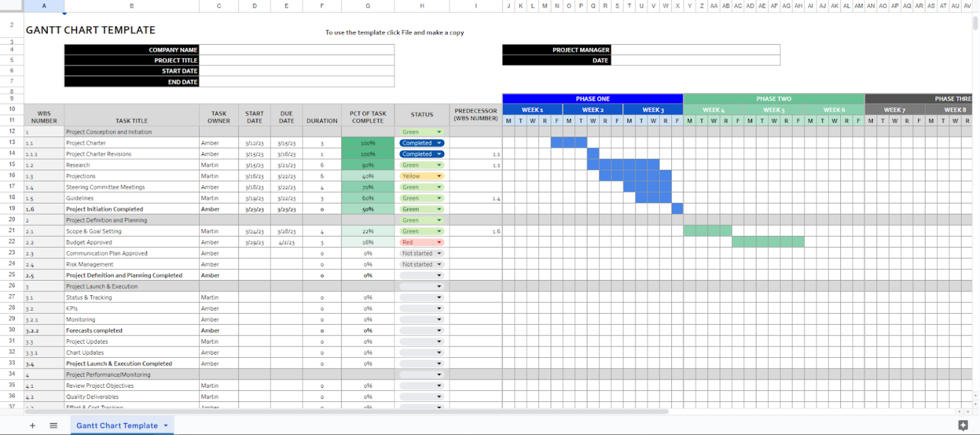Open sheet options arrow on Gantt Chart Template tab
The height and width of the screenshot is (435, 980).
click(165, 425)
